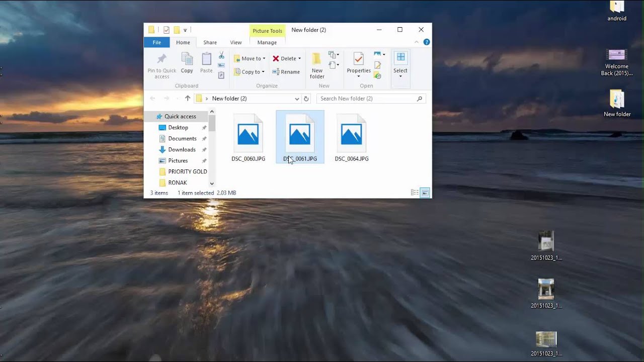Click Properties icon in Quick Access Toolbar
This screenshot has height=362, width=644.
167,30
